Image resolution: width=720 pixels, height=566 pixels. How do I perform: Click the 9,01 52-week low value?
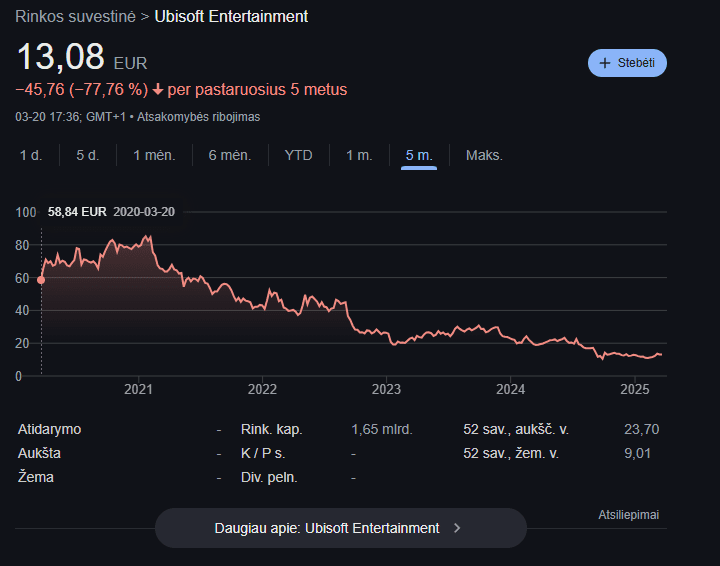click(x=637, y=454)
